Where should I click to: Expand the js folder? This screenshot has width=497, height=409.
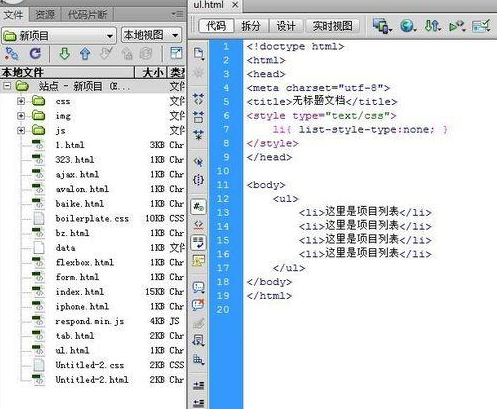point(21,130)
